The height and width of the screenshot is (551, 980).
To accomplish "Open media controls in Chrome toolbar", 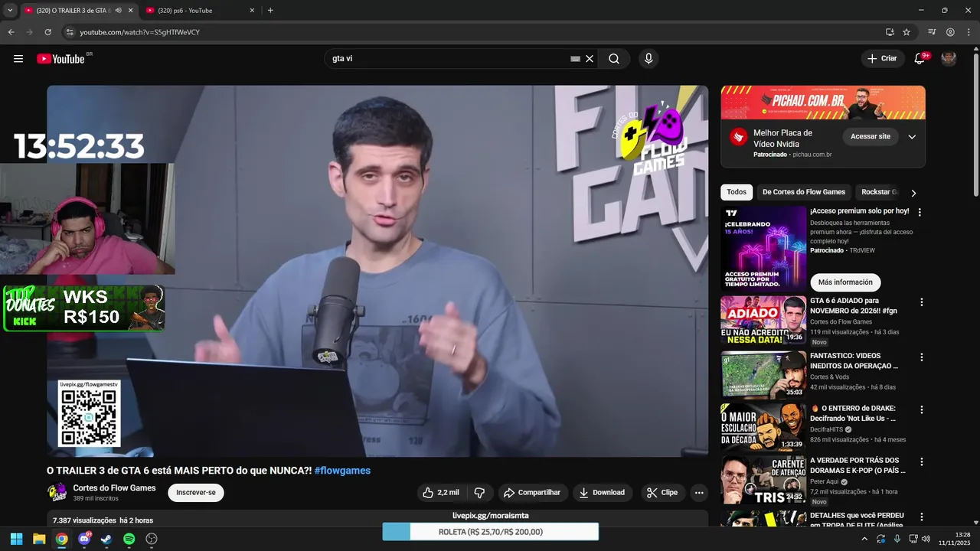I will click(932, 32).
